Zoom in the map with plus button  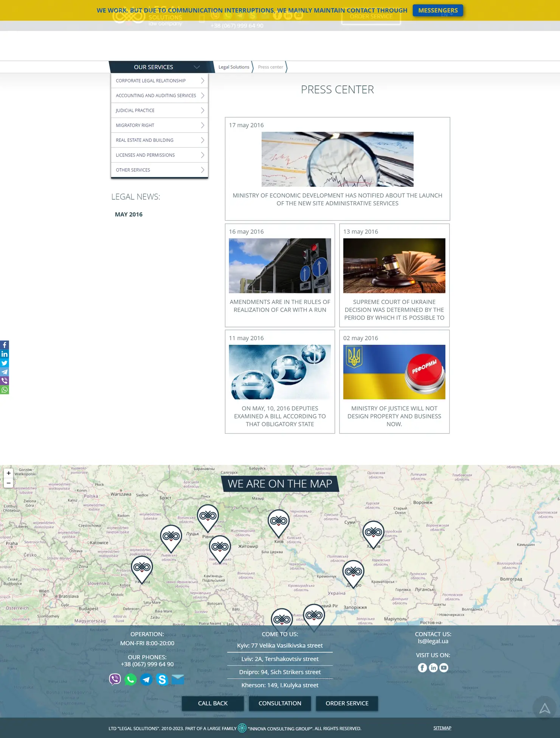8,473
